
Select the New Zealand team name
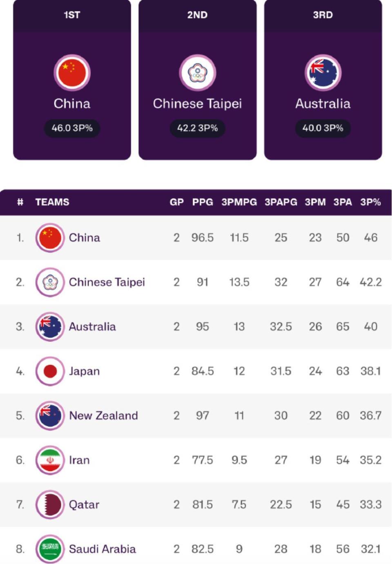103,416
